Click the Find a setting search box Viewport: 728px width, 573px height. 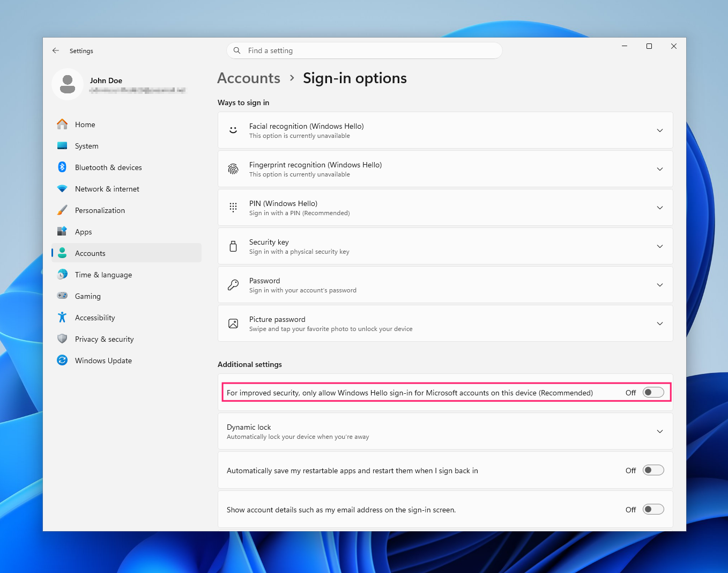pos(365,50)
